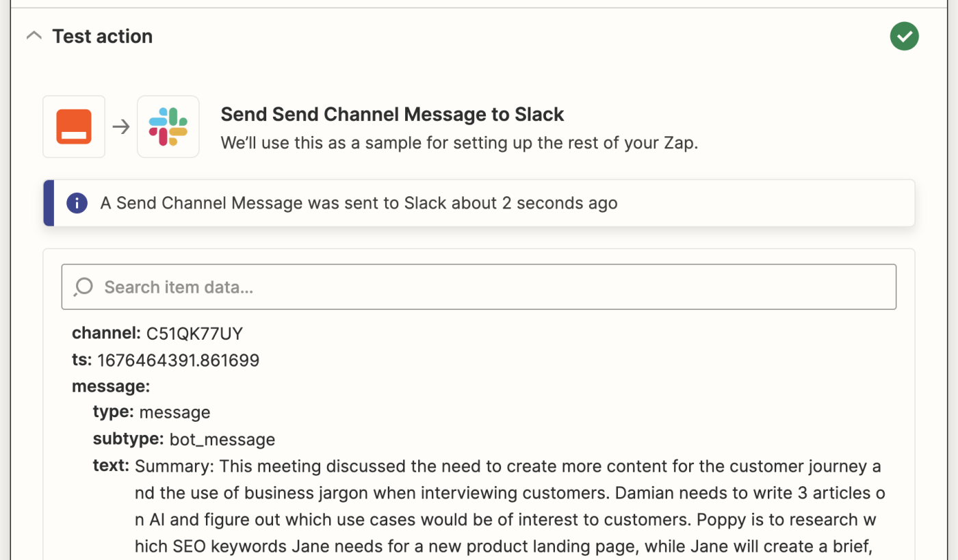Viewport: 958px width, 560px height.
Task: Select the subtype bot_message row
Action: coord(184,439)
